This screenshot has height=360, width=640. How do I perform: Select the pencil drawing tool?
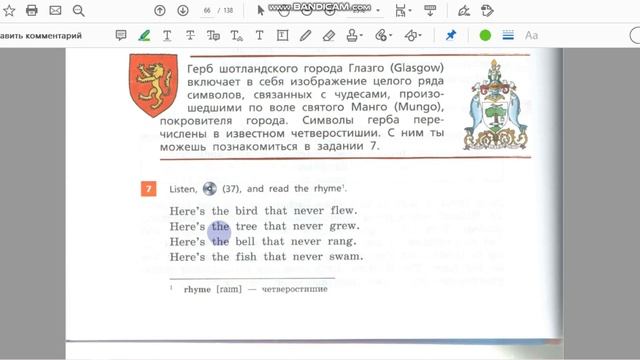click(305, 36)
